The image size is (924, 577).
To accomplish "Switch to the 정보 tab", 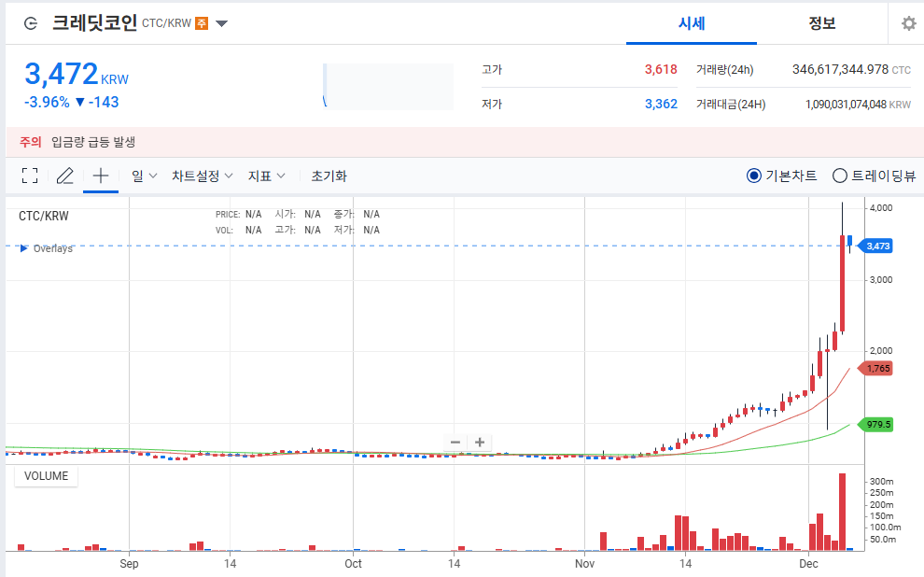I will (x=821, y=23).
